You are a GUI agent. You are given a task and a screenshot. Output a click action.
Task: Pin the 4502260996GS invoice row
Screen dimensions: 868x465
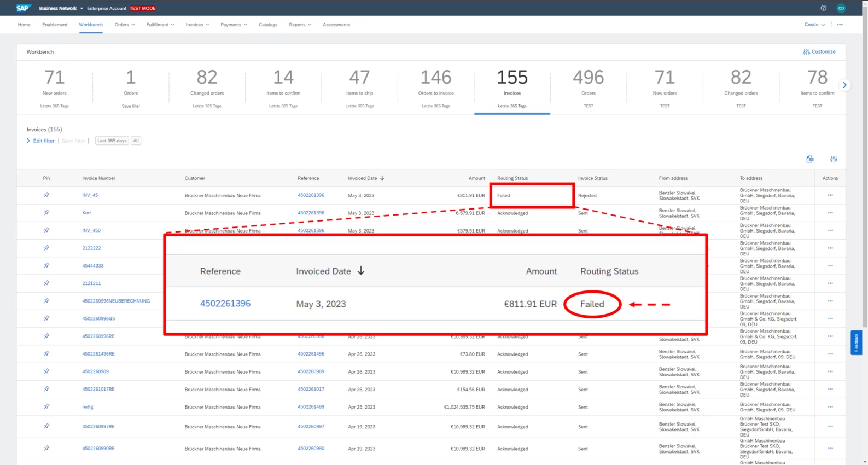tap(46, 318)
